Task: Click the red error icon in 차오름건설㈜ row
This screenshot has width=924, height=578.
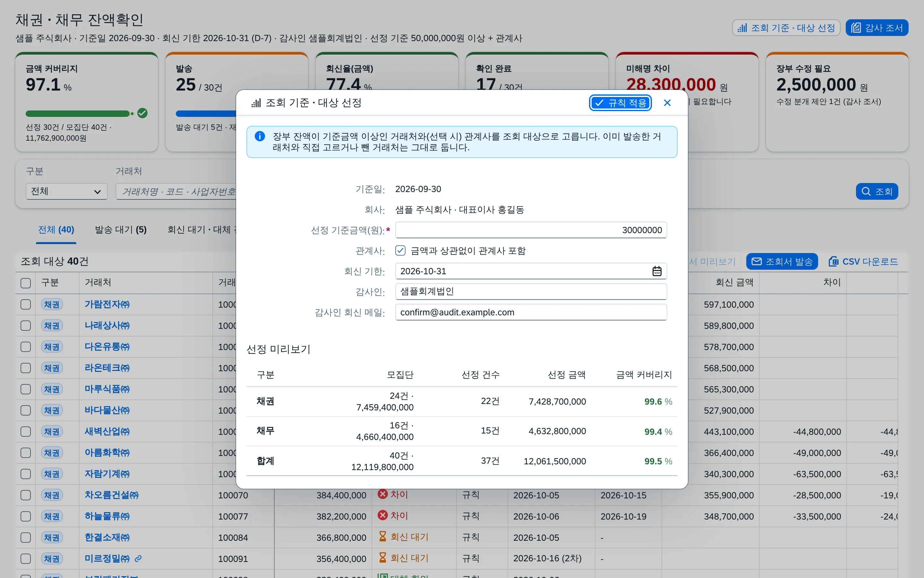Action: coord(382,494)
